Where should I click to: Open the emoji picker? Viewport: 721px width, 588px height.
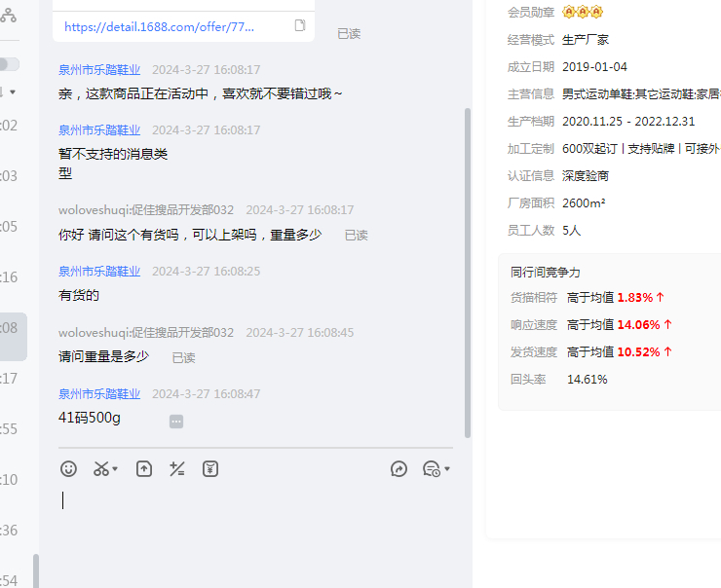click(x=68, y=468)
